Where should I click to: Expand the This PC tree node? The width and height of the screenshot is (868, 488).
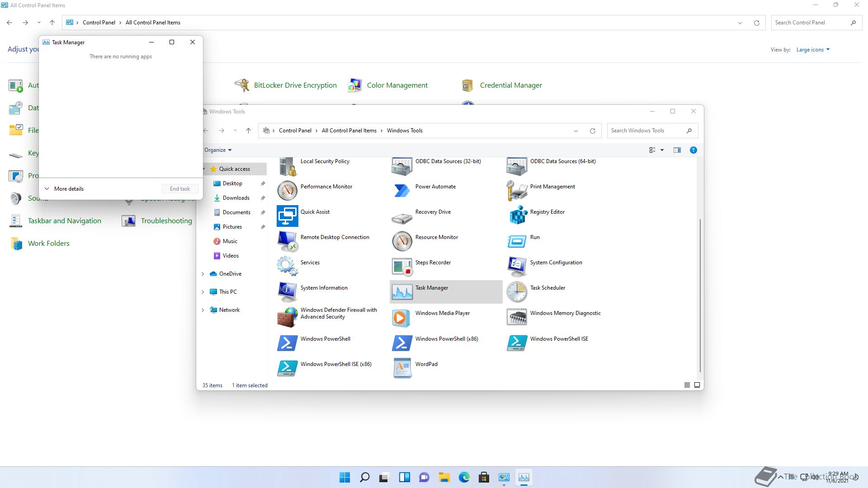[203, 292]
